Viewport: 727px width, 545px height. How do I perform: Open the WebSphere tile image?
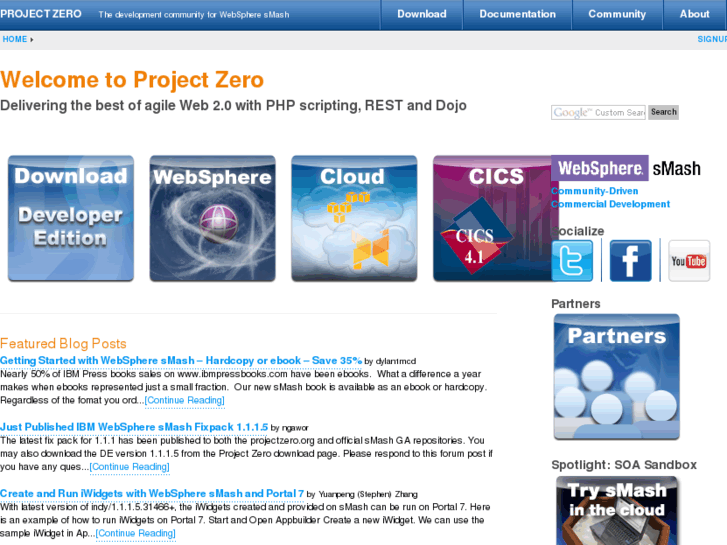pos(212,218)
